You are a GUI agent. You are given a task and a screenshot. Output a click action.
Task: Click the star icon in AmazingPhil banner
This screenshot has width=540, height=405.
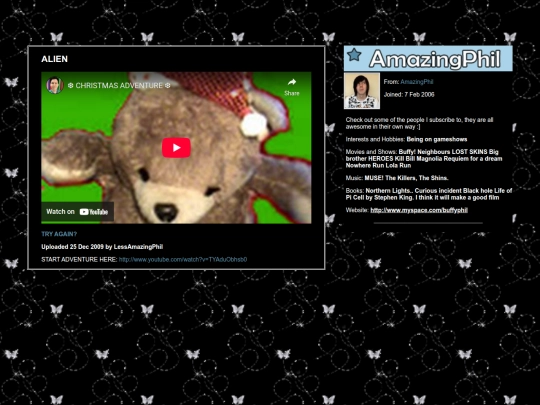click(354, 55)
